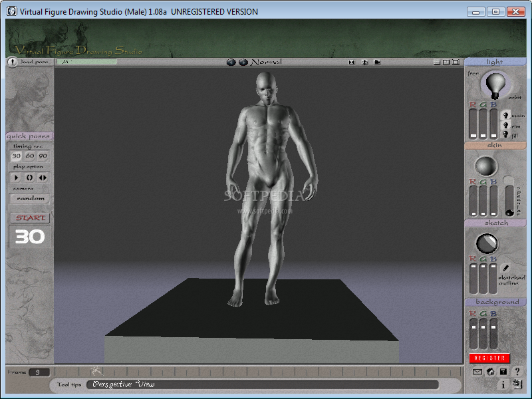Click the sketch preview sphere

[487, 243]
